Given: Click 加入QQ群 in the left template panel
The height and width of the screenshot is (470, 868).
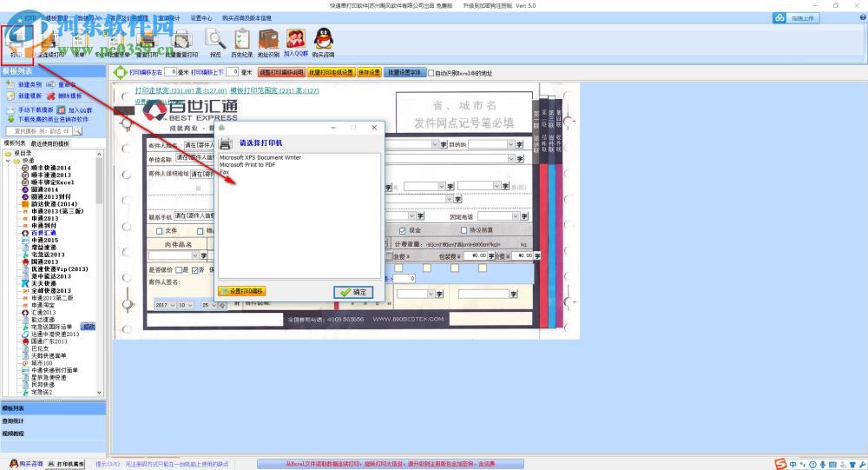Looking at the screenshot, I should coord(75,110).
